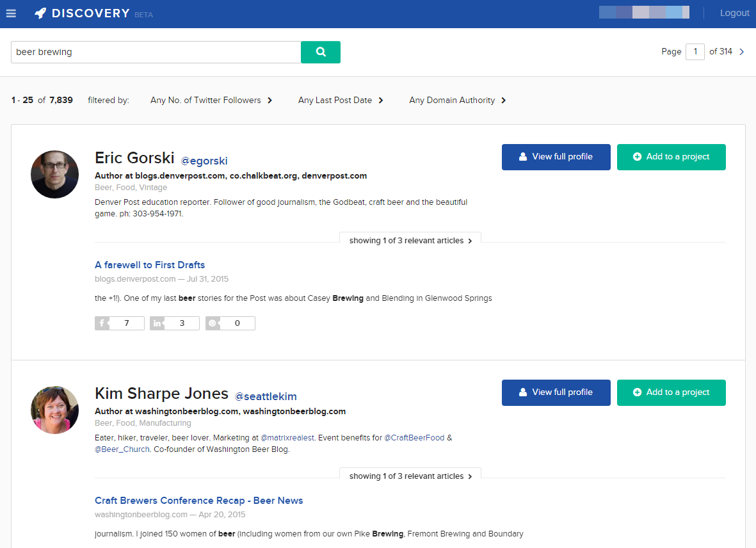
Task: Add Kim Sharpe Jones to a project
Action: tap(671, 392)
